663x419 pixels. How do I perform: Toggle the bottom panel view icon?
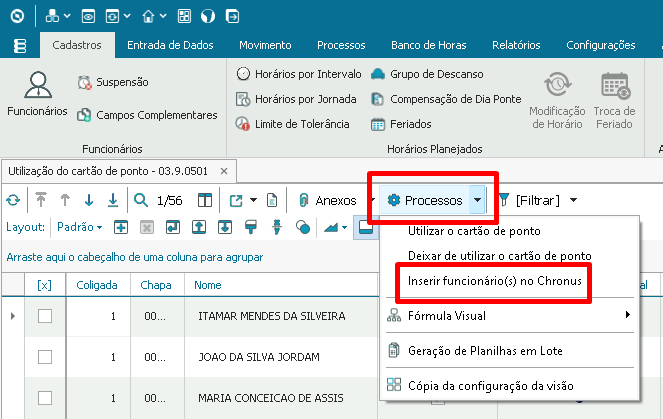click(365, 227)
